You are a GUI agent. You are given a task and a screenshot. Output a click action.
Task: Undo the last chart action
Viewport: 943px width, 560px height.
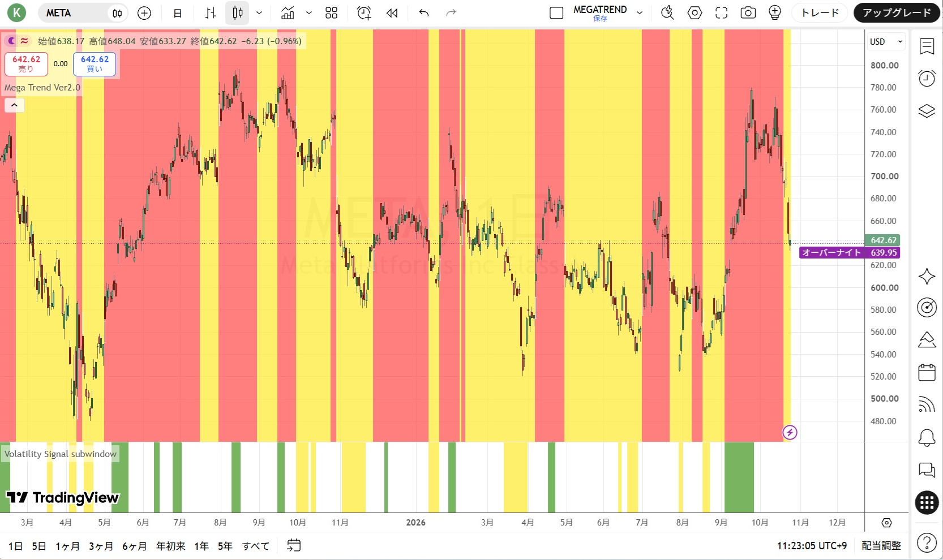pos(424,13)
